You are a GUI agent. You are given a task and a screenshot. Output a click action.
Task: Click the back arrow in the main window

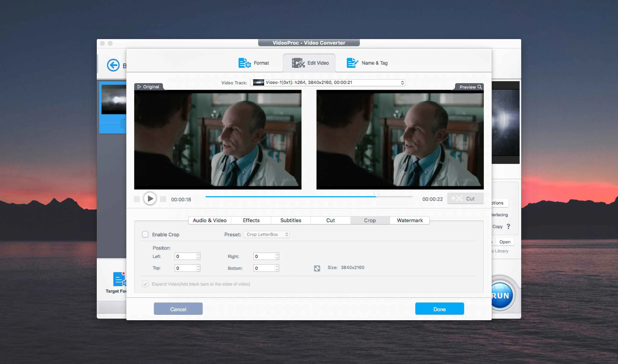[x=113, y=65]
